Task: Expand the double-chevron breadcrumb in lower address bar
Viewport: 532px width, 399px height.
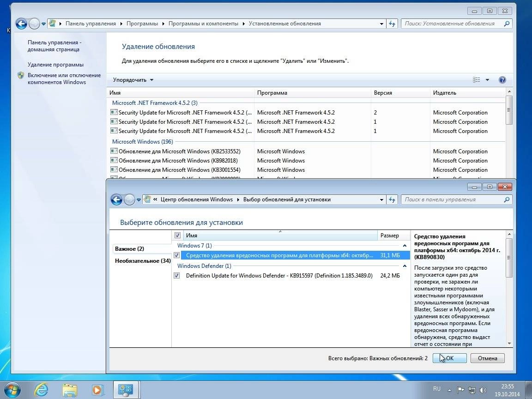Action: pos(155,199)
